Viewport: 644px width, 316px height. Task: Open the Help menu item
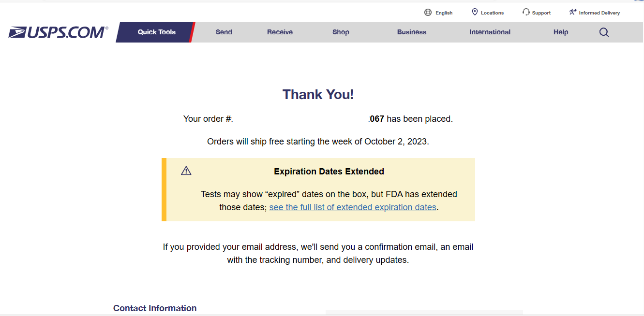[561, 32]
